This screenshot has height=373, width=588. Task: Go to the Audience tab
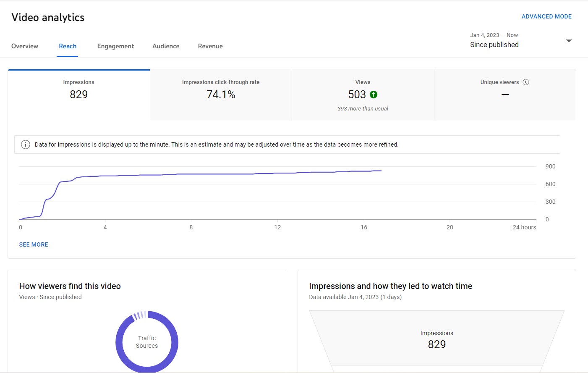tap(166, 46)
